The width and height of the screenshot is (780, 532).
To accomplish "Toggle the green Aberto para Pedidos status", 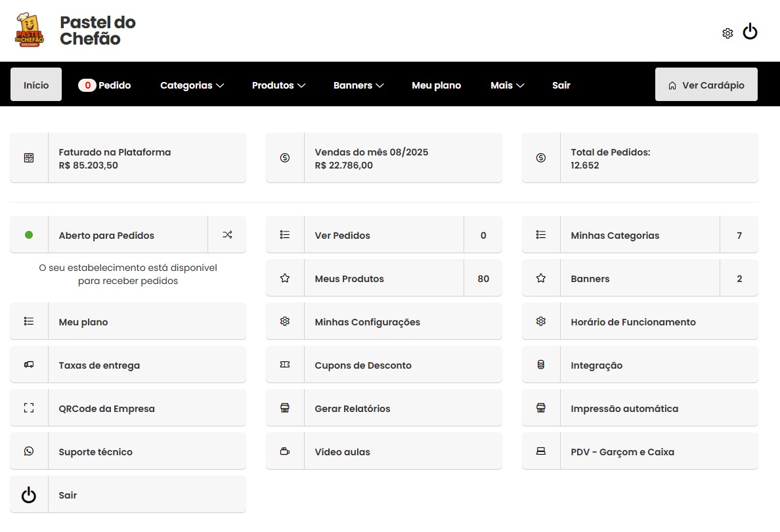I will [28, 234].
